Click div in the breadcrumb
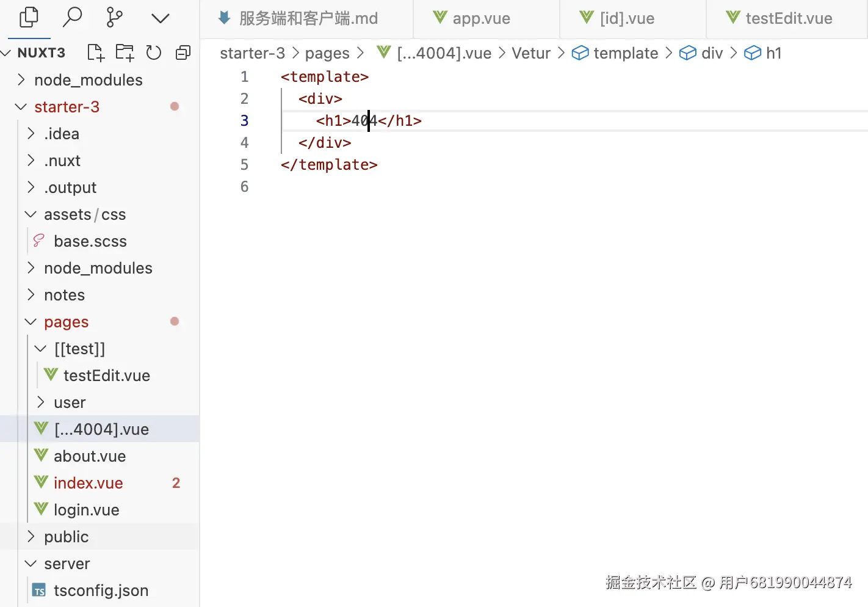Image resolution: width=868 pixels, height=607 pixels. [x=712, y=53]
